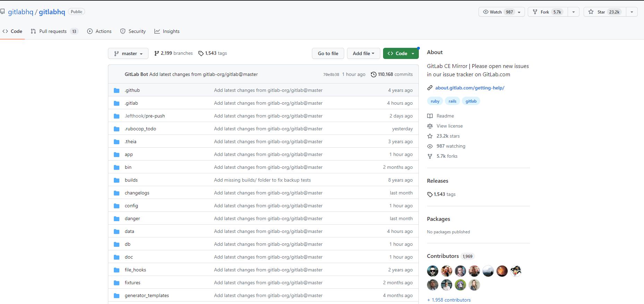Click the folder icon for data
Screen dimensions: 644x304
pyautogui.click(x=117, y=232)
